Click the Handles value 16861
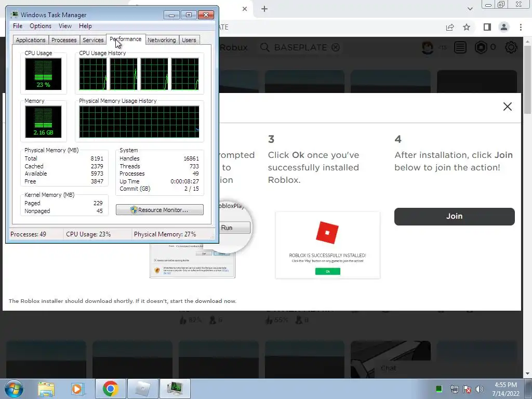 191,158
